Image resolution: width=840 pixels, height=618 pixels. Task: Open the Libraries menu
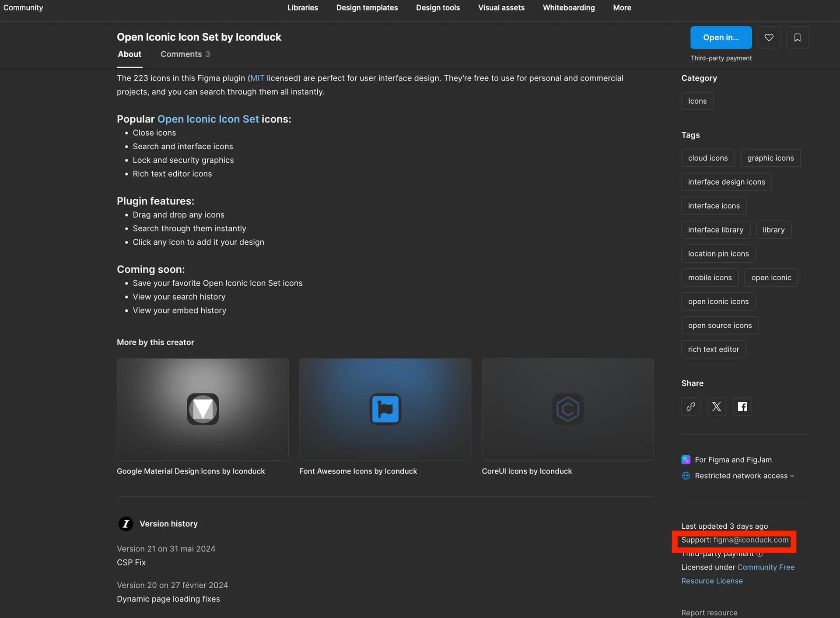(303, 8)
